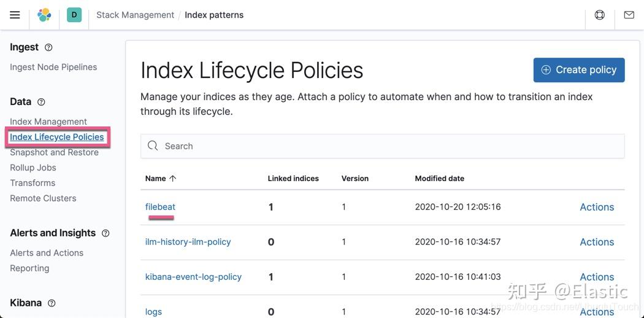
Task: Open Actions for ilm-history-ilm-policy
Action: pyautogui.click(x=596, y=242)
